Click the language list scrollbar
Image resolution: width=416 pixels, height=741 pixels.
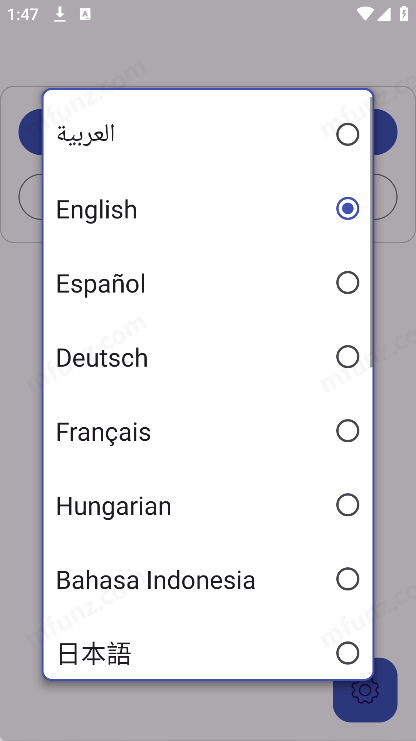pyautogui.click(x=372, y=232)
